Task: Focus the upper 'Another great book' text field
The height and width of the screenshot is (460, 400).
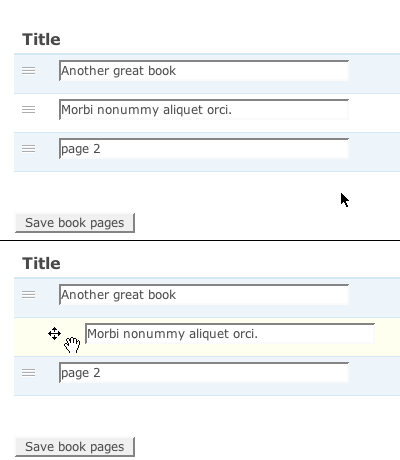Action: tap(204, 70)
